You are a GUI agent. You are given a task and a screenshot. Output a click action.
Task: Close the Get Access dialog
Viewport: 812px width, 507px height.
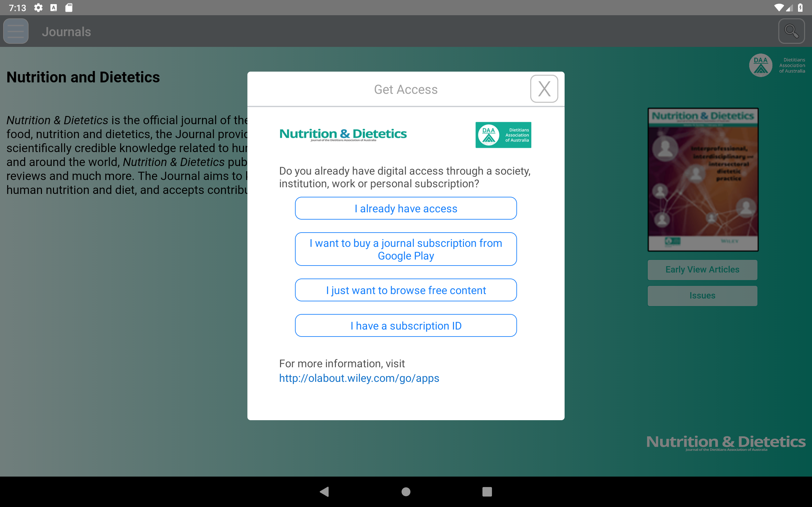(544, 89)
